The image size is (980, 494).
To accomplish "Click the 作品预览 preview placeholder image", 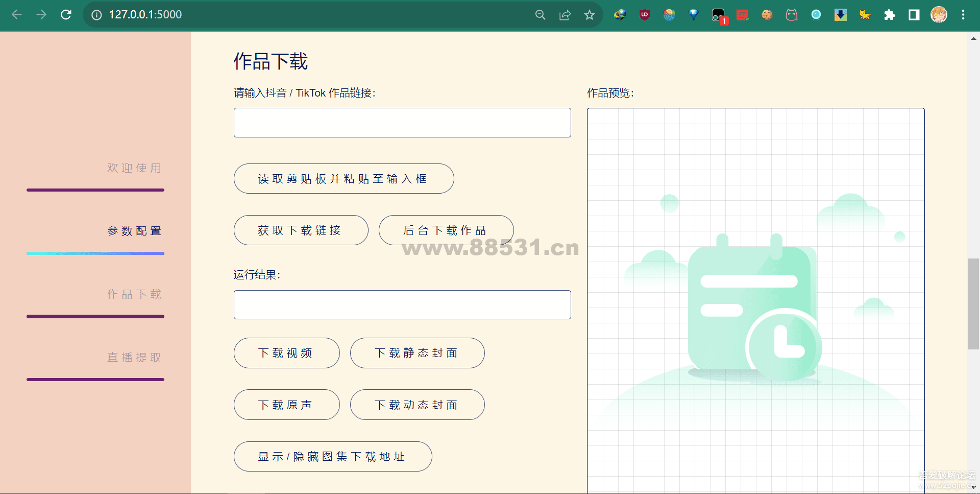I will [755, 300].
